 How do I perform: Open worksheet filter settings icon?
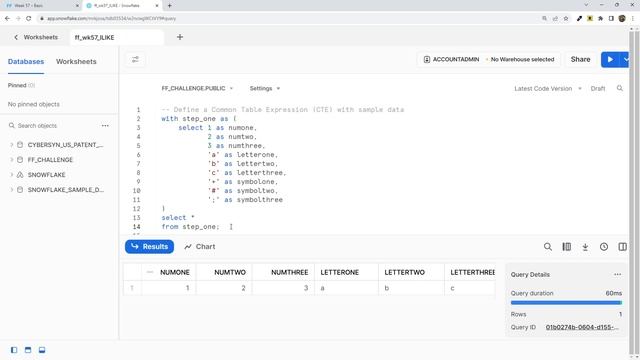pyautogui.click(x=135, y=60)
